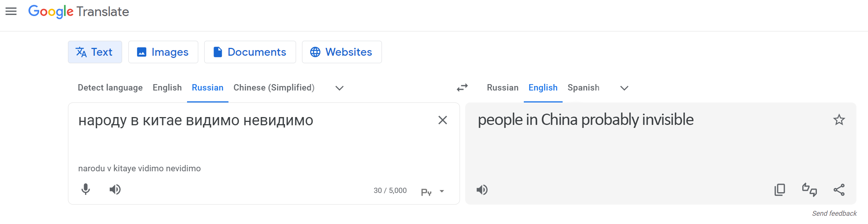Clear the source text

pos(442,120)
